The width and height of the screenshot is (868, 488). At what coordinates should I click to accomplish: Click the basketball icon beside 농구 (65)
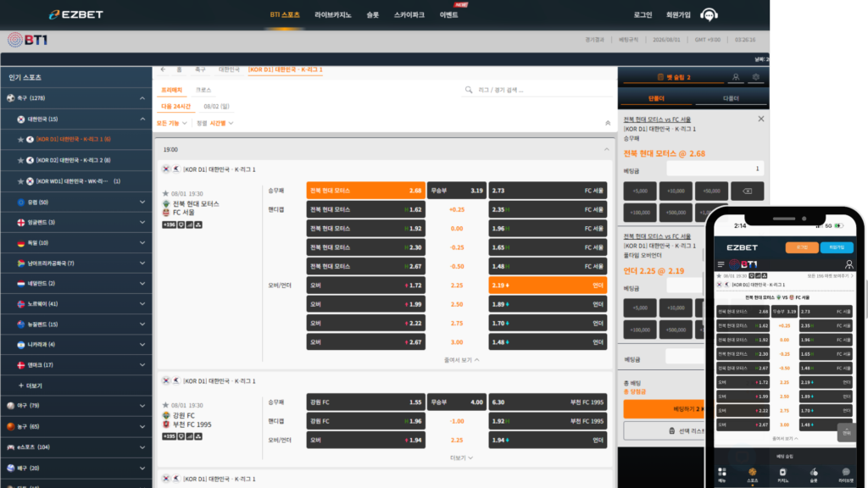coord(10,427)
